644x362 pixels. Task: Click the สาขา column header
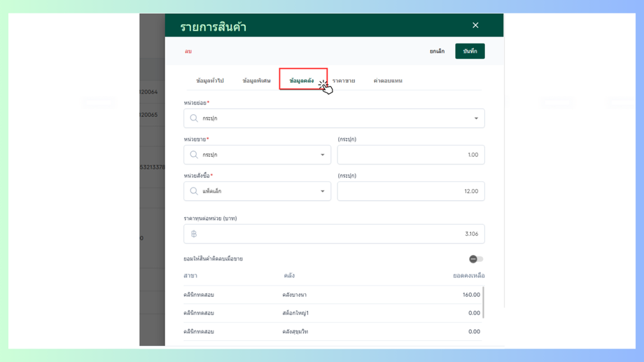190,276
